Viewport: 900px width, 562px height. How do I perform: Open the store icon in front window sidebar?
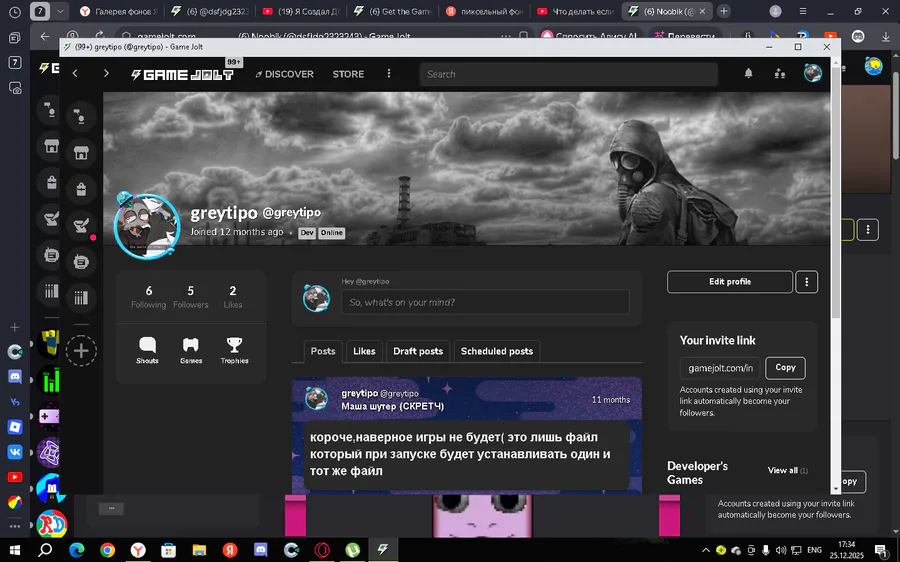coord(81,153)
